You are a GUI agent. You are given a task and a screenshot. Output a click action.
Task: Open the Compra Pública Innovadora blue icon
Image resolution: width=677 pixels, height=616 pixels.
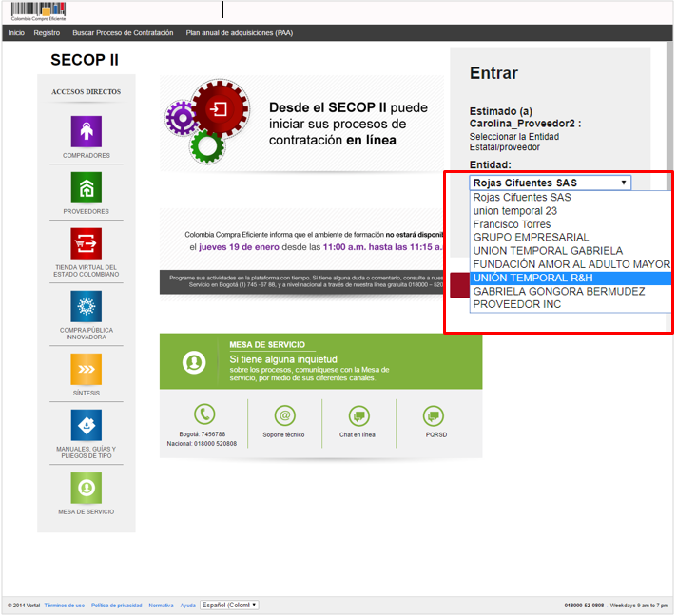coord(87,306)
